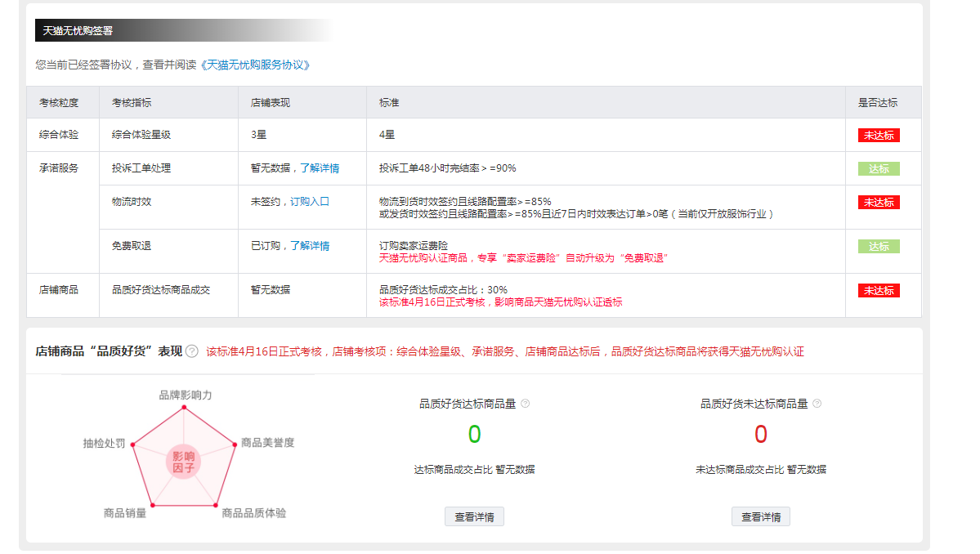980x554 pixels.
Task: Click the 商品销量 radar label
Action: 125,513
